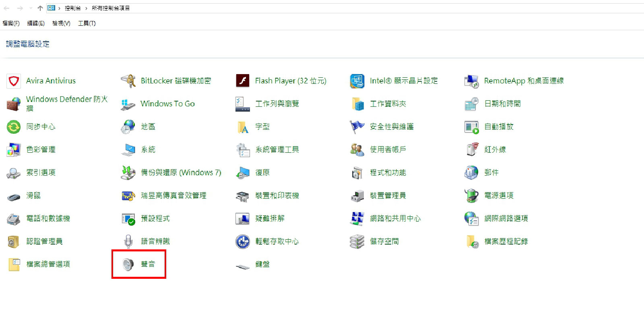Image resolution: width=644 pixels, height=334 pixels.
Task: Open the 聲音 speaker icon
Action: tap(128, 265)
